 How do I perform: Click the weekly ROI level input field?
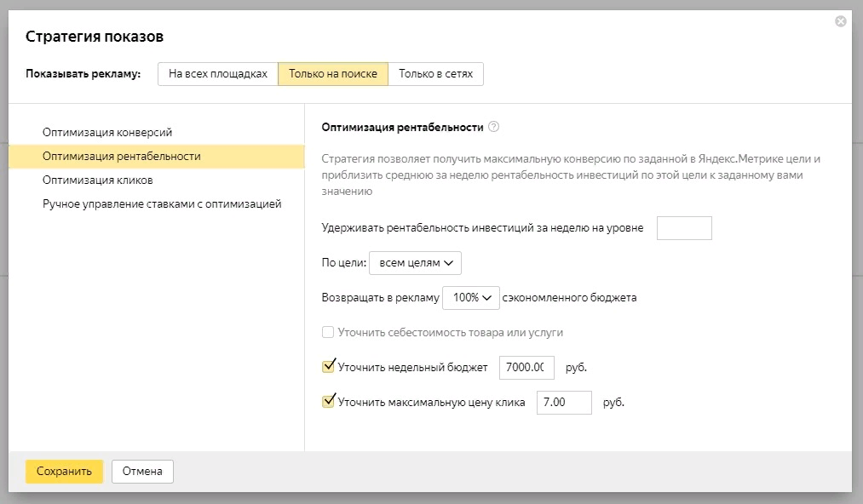684,228
